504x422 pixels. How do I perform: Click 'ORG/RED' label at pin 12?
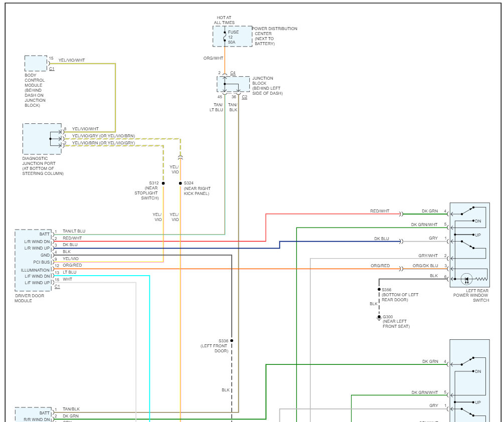click(x=72, y=265)
